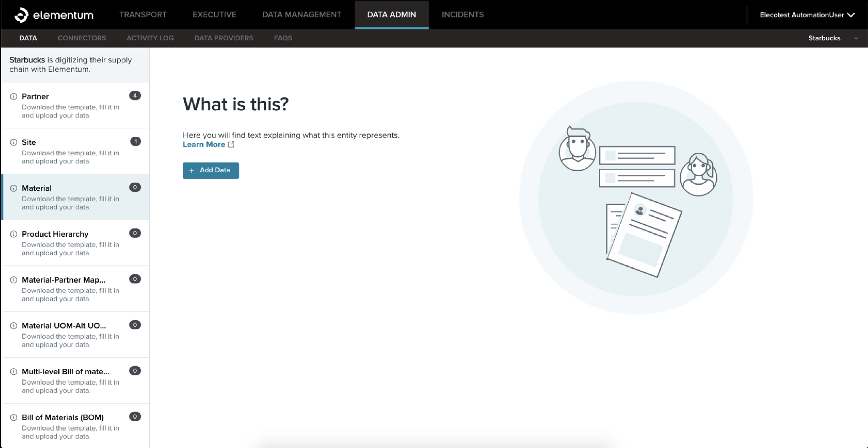
Task: Open the Incidents tab
Action: [463, 14]
